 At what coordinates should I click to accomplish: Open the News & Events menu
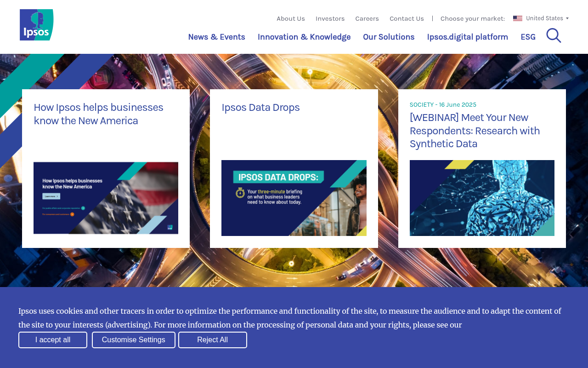[x=216, y=37]
